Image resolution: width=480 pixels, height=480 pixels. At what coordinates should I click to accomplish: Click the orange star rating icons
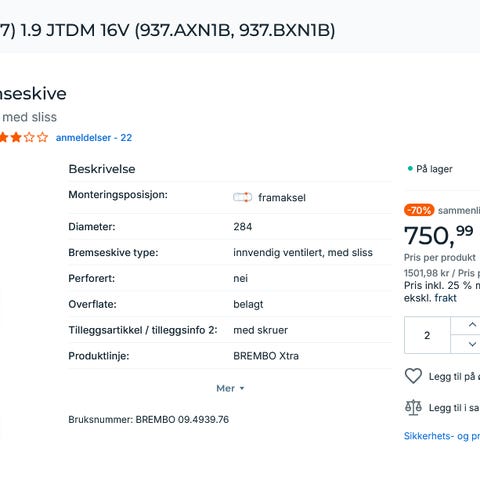click(24, 137)
